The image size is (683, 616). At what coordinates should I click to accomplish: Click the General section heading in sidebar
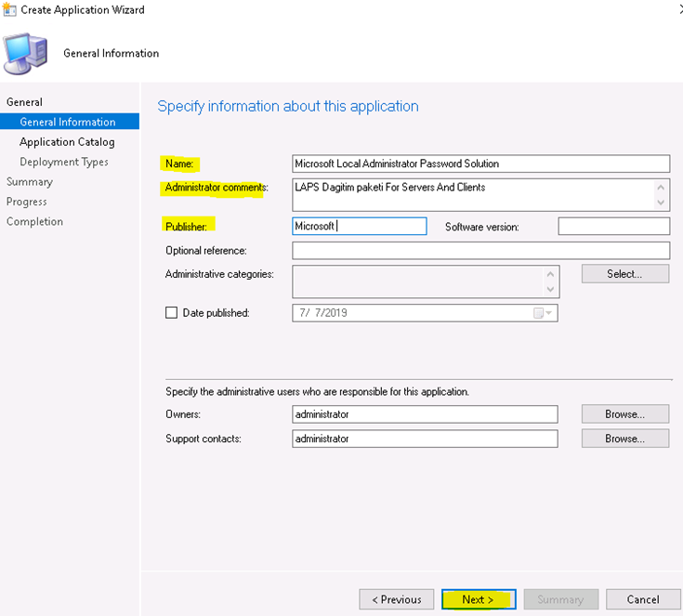pos(24,102)
